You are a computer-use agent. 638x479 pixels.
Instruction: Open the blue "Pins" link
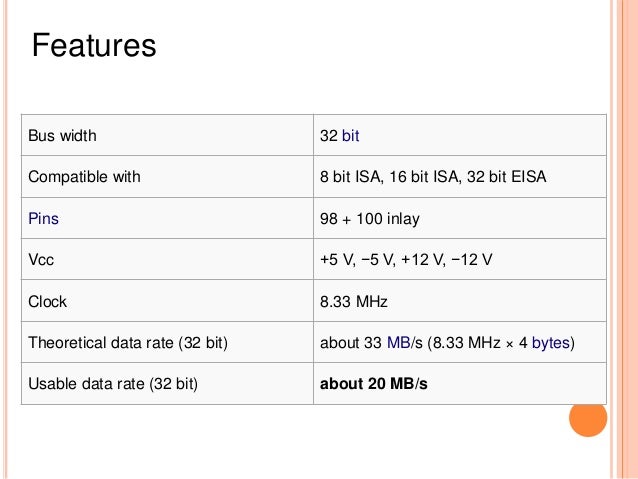44,218
